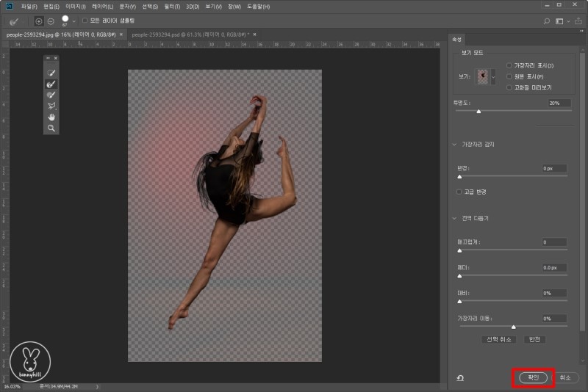
Task: Click the 투명도 opacity slider handle
Action: (478, 112)
